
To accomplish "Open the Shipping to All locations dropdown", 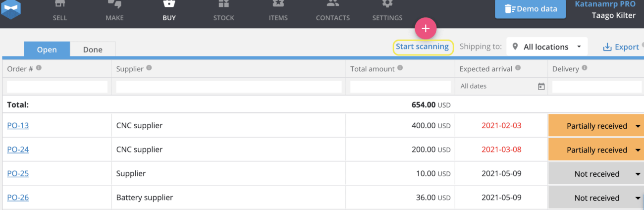I will click(547, 47).
